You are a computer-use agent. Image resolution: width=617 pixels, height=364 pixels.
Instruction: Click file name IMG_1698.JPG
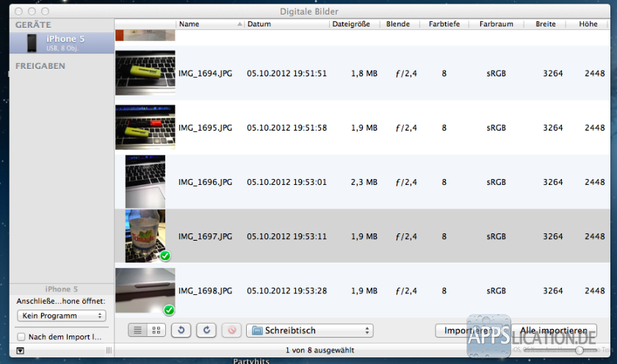click(x=205, y=291)
